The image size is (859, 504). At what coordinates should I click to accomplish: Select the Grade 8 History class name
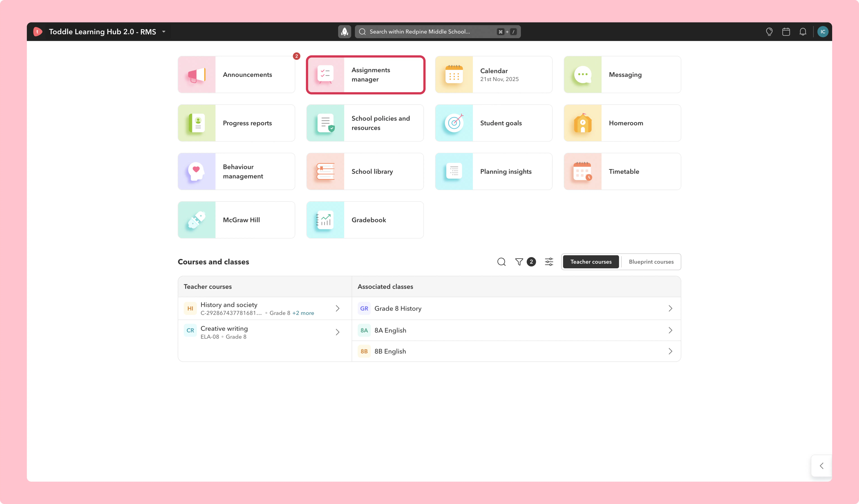point(398,309)
